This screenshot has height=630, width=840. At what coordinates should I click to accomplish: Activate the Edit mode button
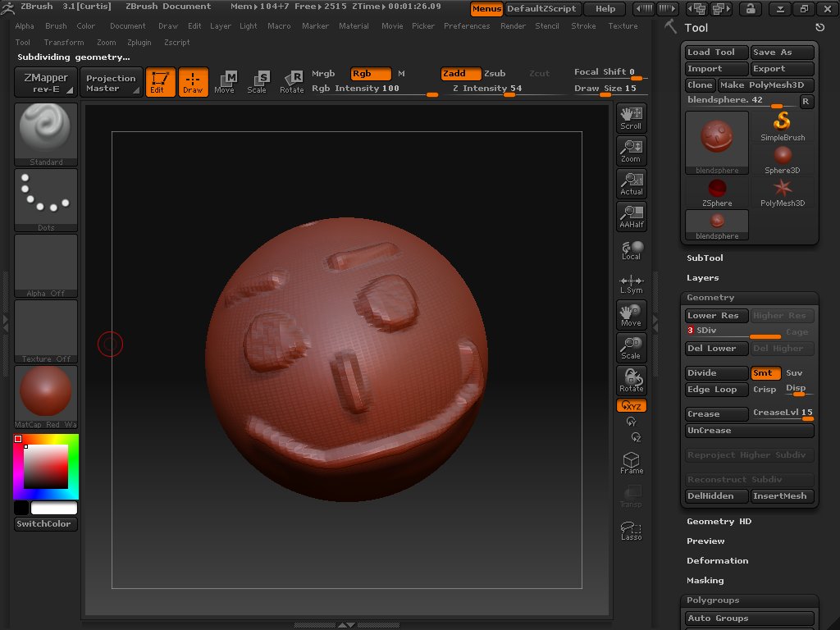click(x=160, y=82)
